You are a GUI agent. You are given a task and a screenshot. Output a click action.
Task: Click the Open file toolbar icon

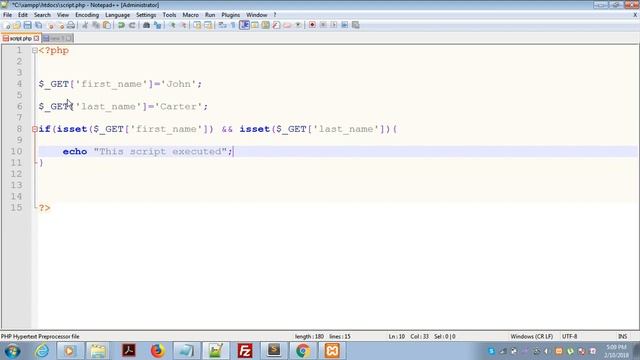coord(17,25)
